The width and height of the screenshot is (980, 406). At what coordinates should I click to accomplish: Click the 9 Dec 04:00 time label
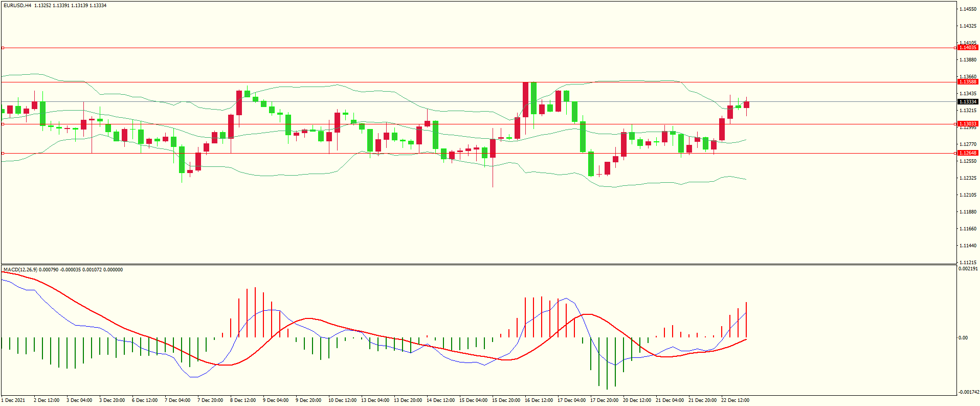click(276, 400)
